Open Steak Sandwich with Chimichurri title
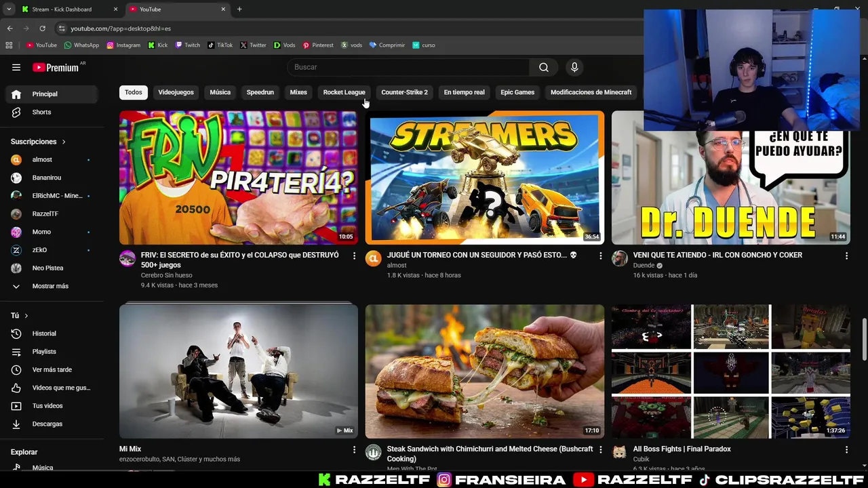The height and width of the screenshot is (488, 868). [x=490, y=453]
